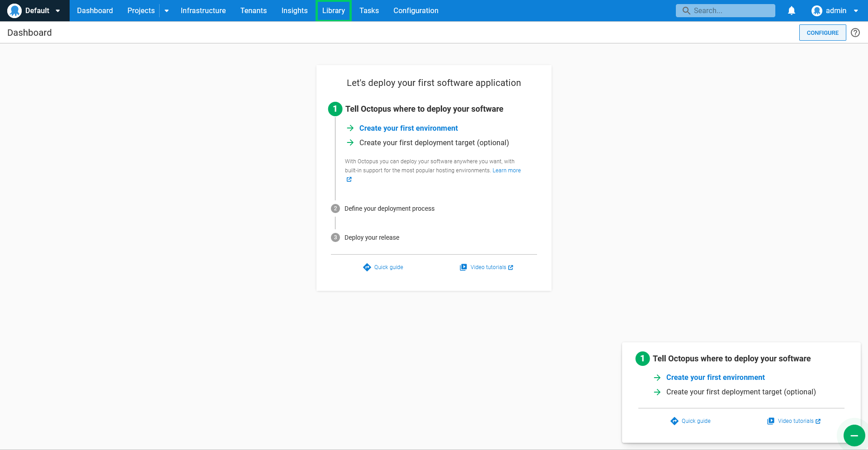The height and width of the screenshot is (450, 868).
Task: Open the notifications bell
Action: tap(792, 10)
